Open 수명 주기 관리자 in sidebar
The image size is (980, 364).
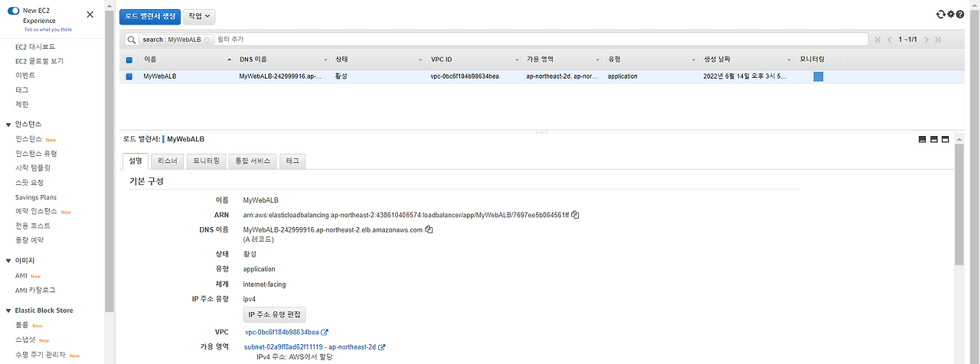click(x=41, y=356)
